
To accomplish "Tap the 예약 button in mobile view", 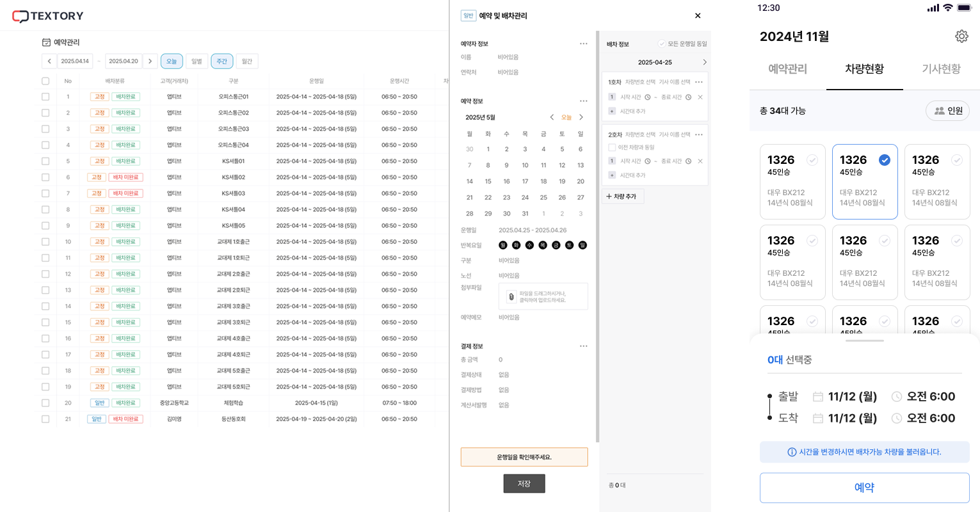I will tap(864, 488).
